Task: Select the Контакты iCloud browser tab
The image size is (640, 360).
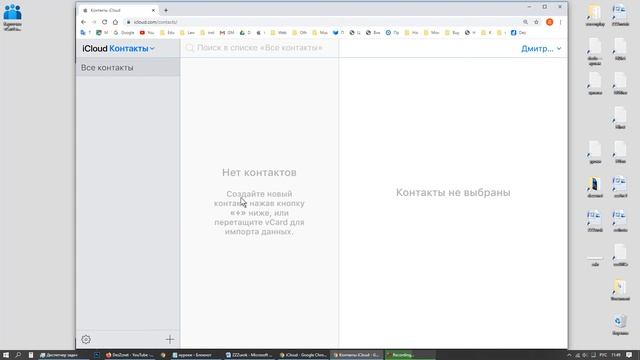Action: pyautogui.click(x=118, y=10)
